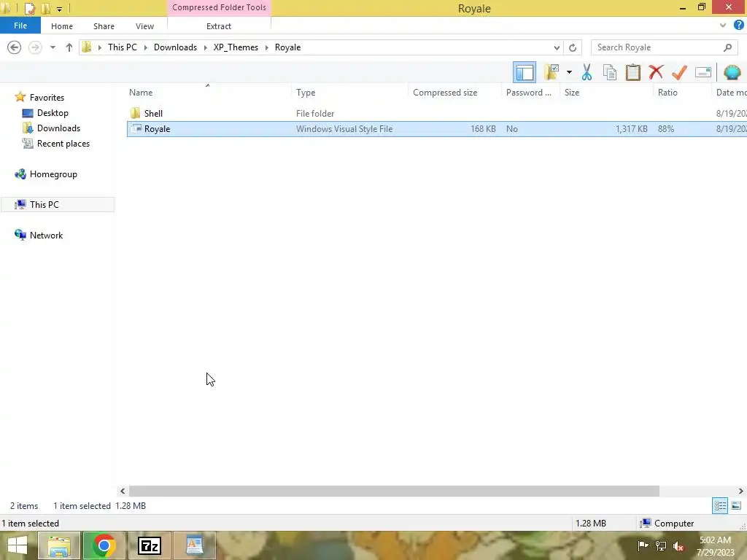The height and width of the screenshot is (560, 747).
Task: Select Recent places in navigation pane
Action: click(63, 144)
